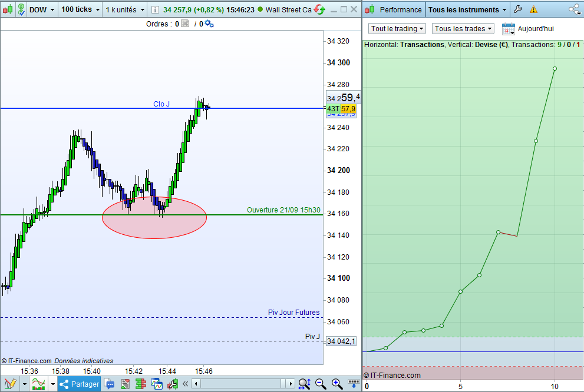Click the calendar date range icon

(508, 29)
